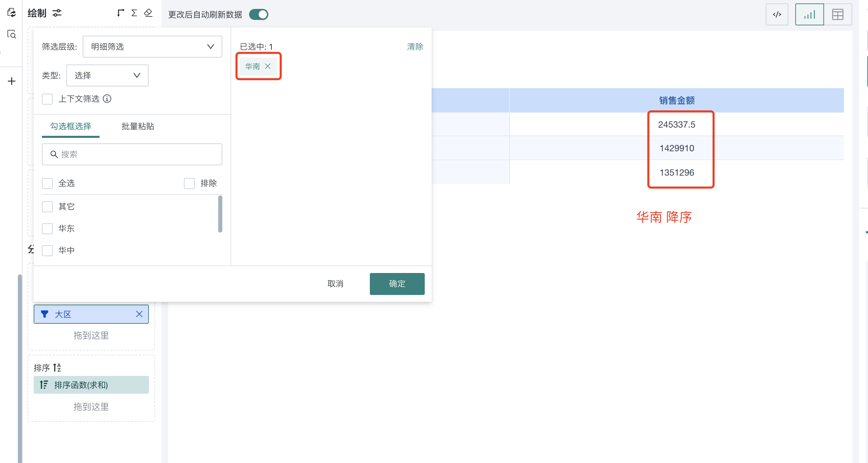
Task: Switch to code view icon
Action: (x=777, y=14)
